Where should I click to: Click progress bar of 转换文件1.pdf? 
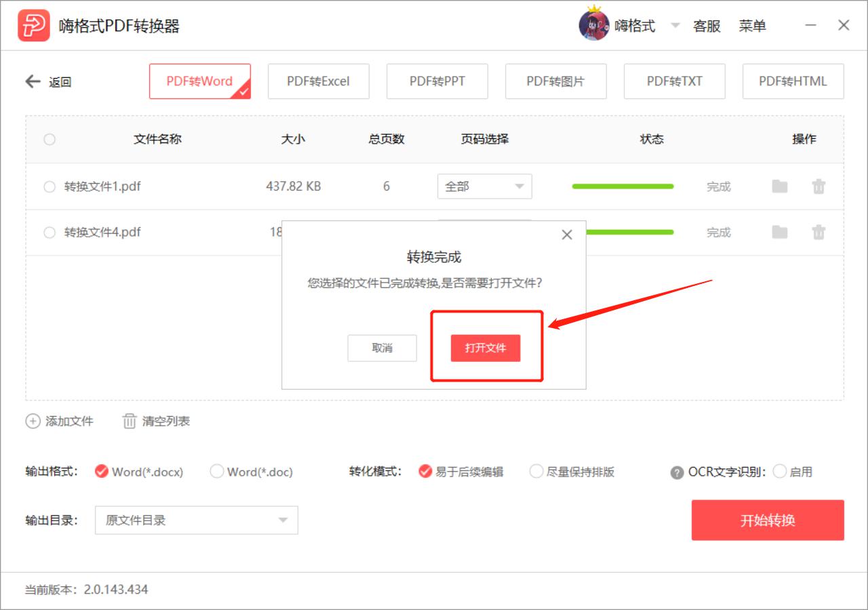coord(623,186)
